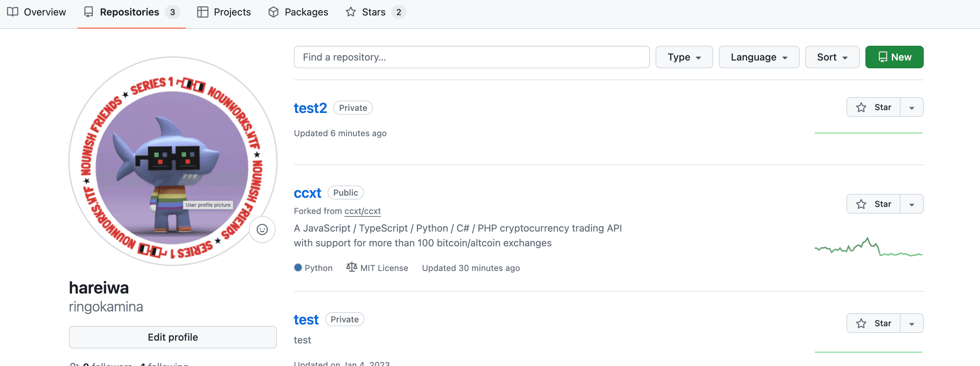
Task: Click the Projects table icon
Action: point(202,12)
